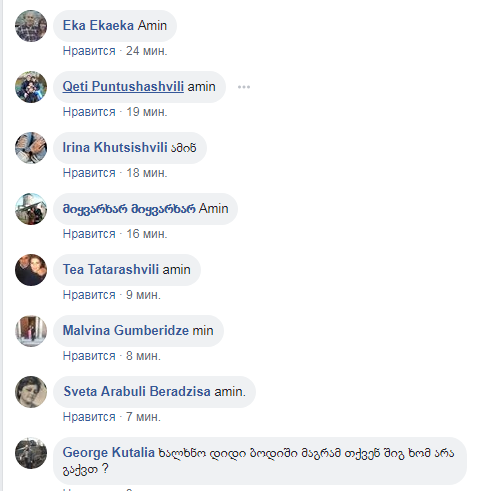The height and width of the screenshot is (491, 480).
Task: Open Tea Tatarashvili's profile picture
Action: pos(31,270)
